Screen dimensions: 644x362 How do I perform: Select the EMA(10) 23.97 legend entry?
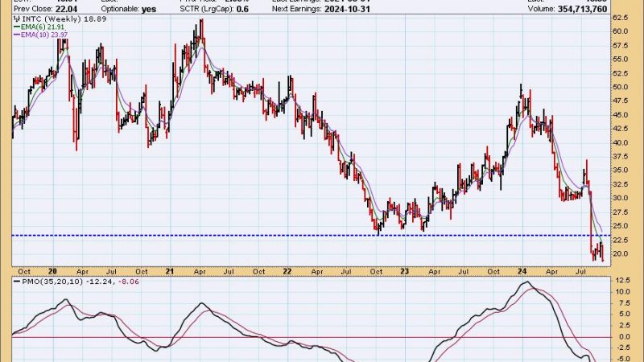[x=41, y=35]
